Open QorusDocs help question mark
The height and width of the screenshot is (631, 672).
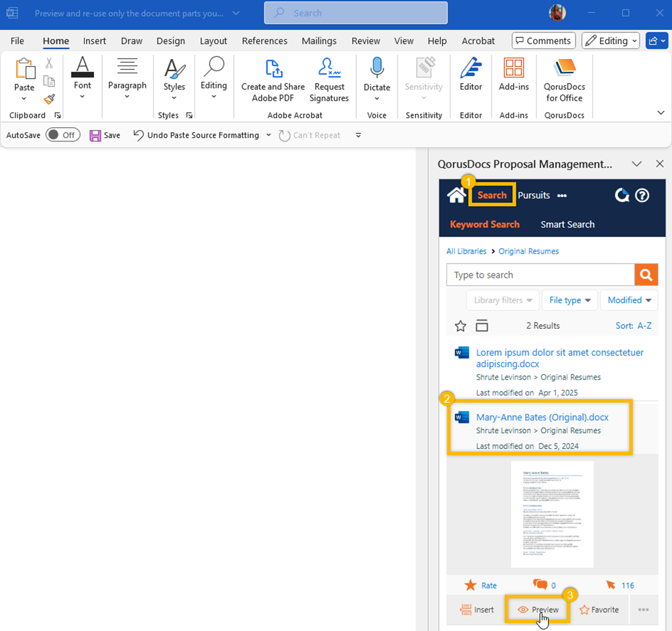tap(642, 195)
